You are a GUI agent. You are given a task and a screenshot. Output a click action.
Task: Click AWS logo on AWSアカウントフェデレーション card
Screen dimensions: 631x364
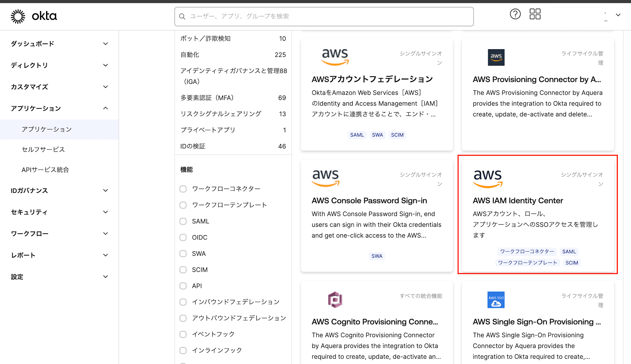(335, 57)
